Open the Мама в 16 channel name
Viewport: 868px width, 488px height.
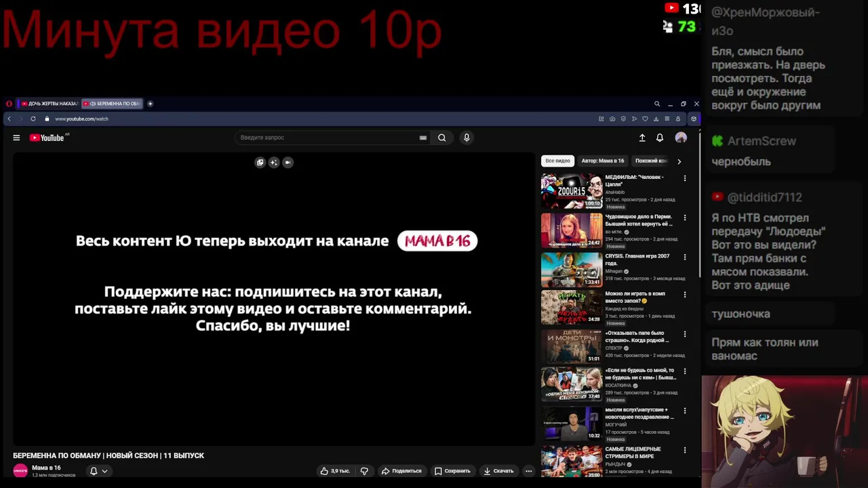(x=46, y=468)
